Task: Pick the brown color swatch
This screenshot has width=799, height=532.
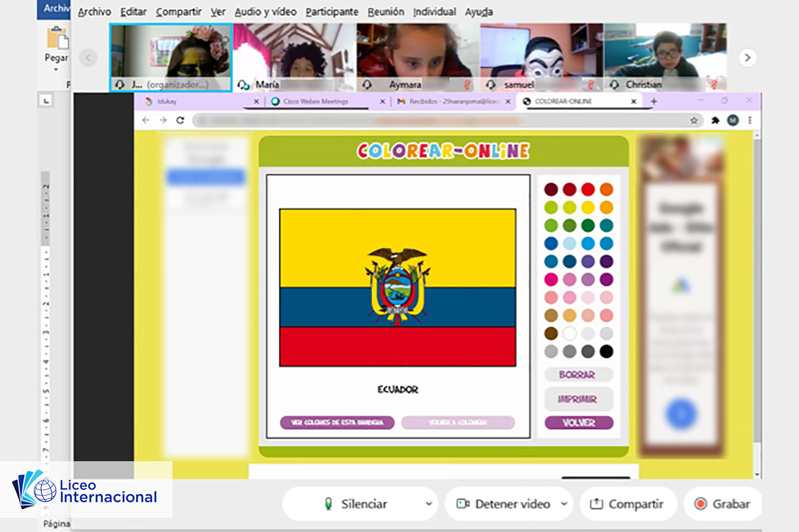Action: (551, 333)
